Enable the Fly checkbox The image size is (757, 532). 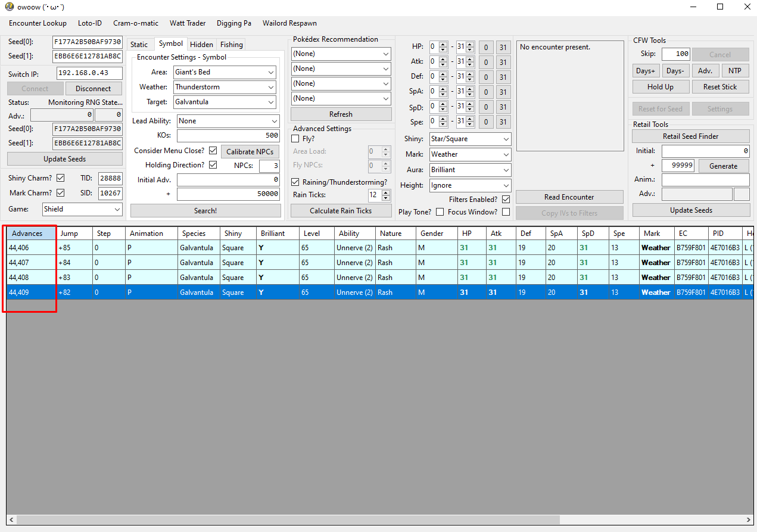click(x=295, y=139)
